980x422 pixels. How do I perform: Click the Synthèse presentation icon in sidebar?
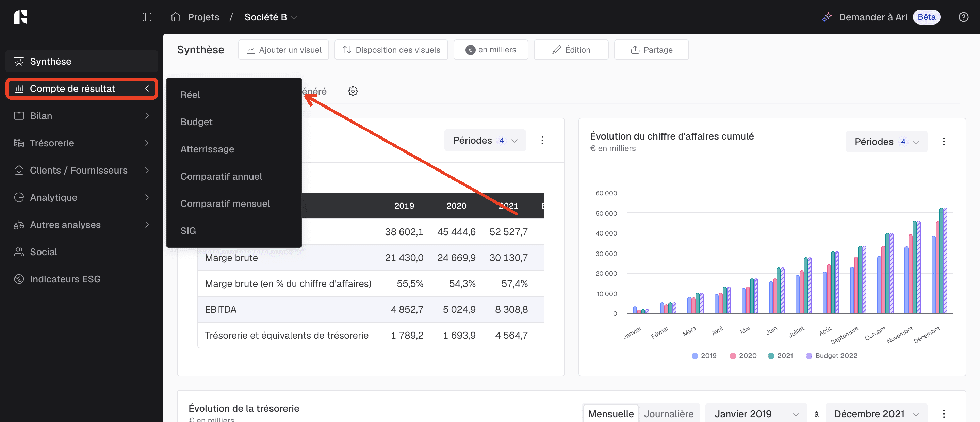coord(19,61)
